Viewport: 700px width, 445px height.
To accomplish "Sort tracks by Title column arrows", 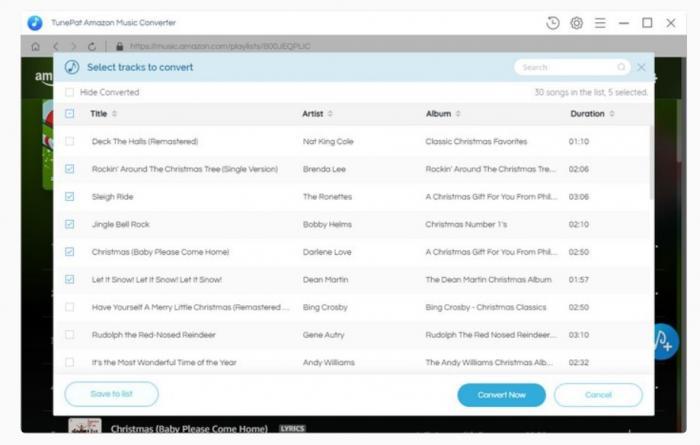I will pyautogui.click(x=114, y=114).
